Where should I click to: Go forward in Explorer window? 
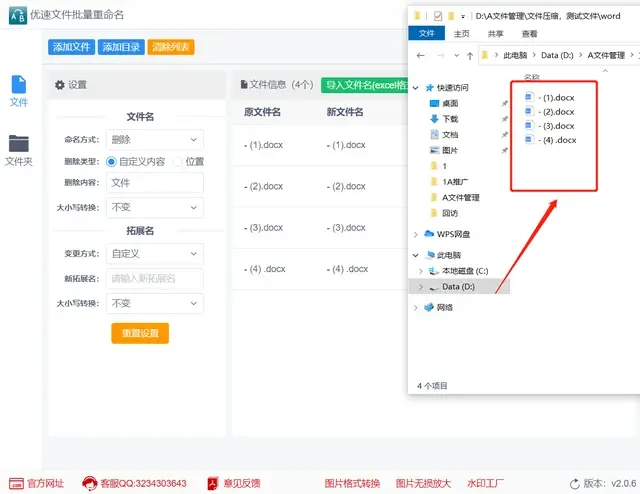[x=441, y=55]
